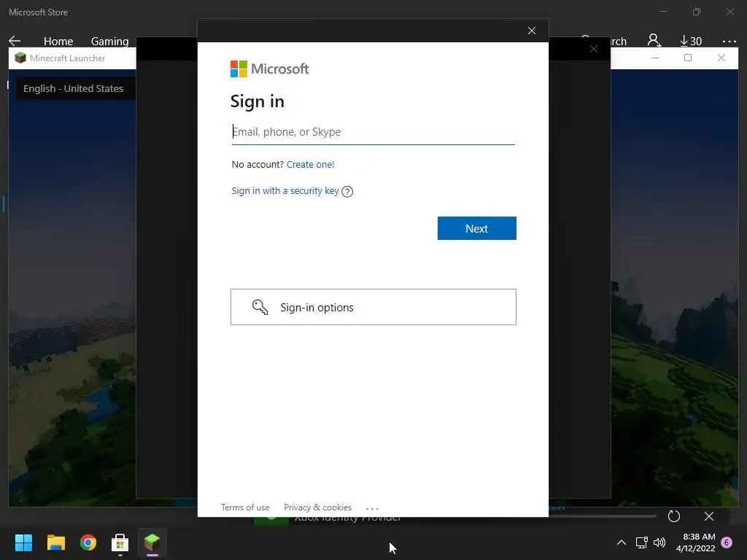
Task: Restore down the Microsoft Store window
Action: tap(697, 12)
